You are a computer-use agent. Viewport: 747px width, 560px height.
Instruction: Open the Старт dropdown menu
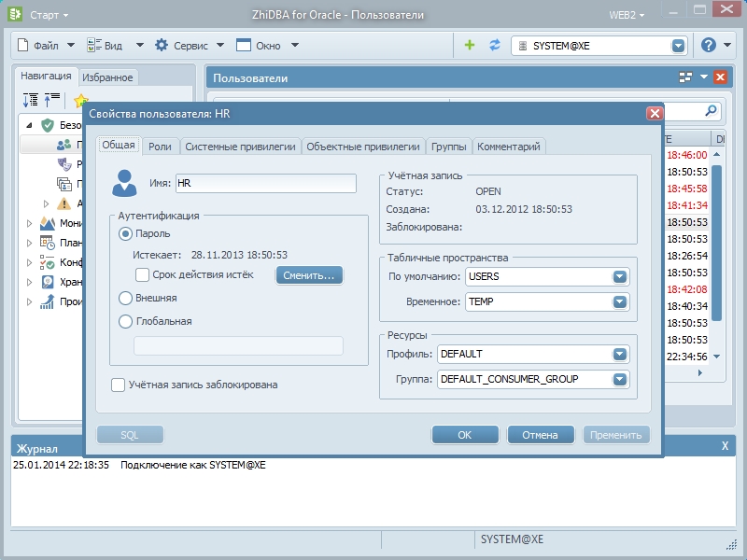(49, 15)
